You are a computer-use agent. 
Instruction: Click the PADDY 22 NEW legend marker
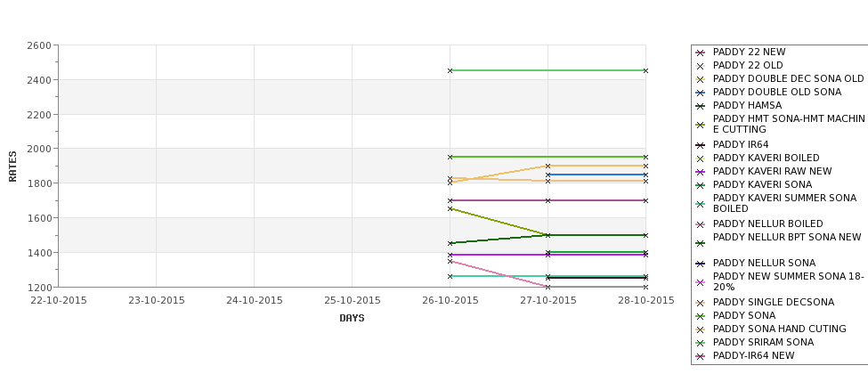[x=701, y=53]
